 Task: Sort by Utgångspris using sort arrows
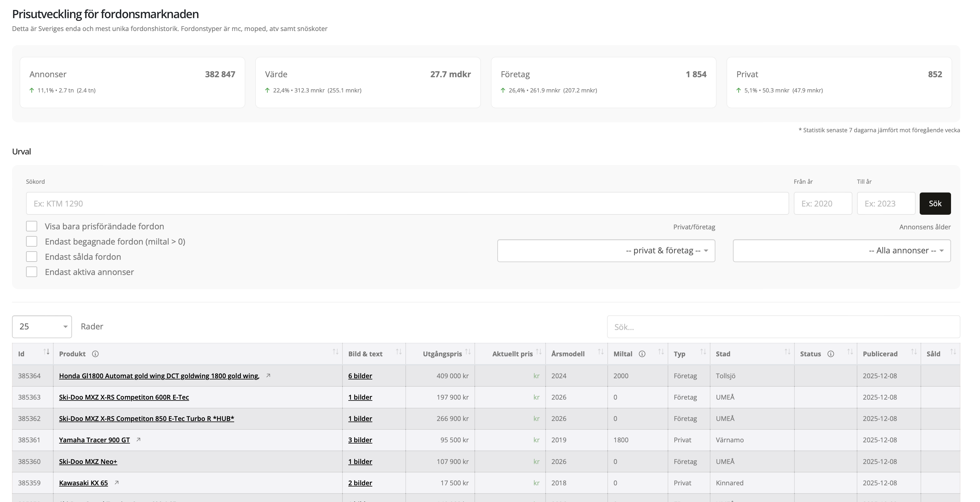(468, 352)
